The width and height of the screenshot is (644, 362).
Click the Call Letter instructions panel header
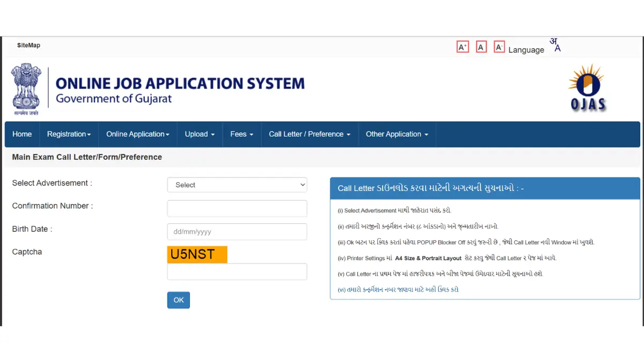(x=485, y=188)
